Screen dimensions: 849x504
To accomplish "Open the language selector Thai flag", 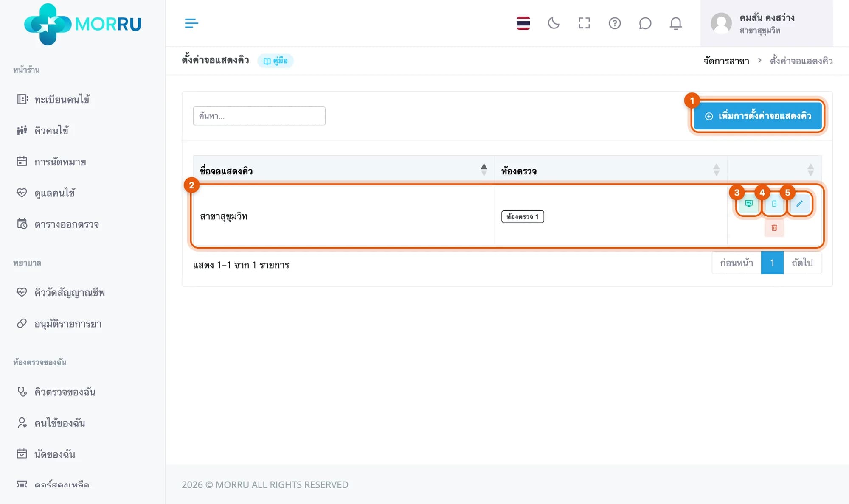I will 523,23.
